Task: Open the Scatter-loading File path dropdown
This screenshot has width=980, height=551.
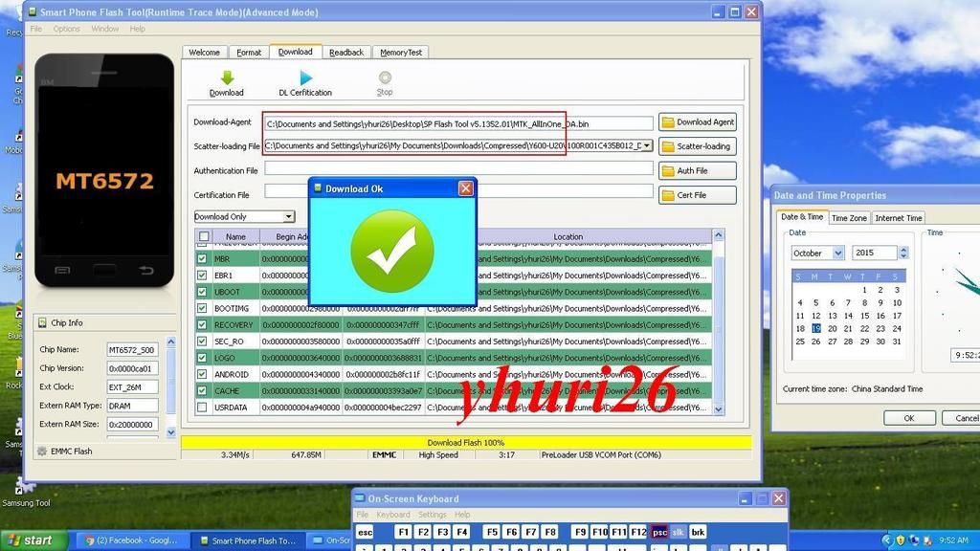Action: (x=648, y=146)
